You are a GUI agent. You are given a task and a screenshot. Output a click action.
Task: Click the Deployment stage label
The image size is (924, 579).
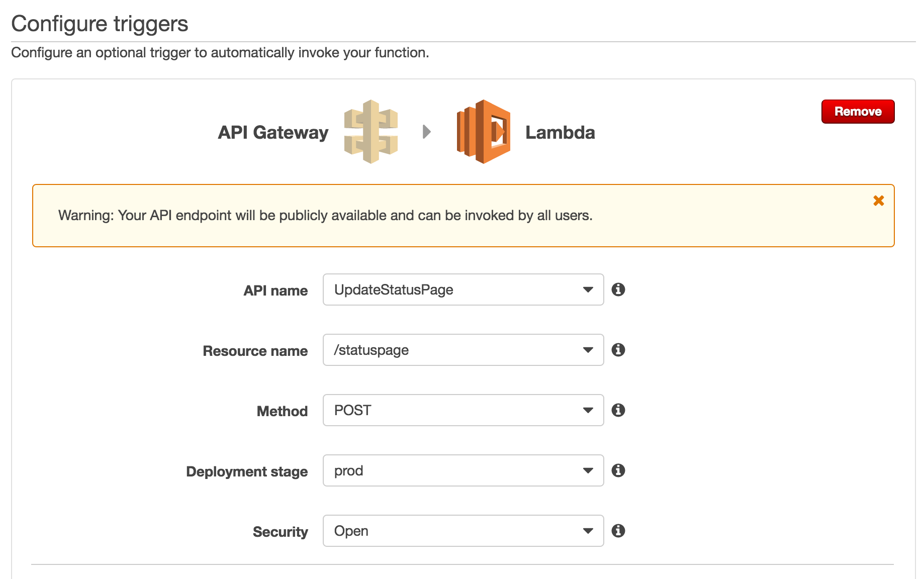pyautogui.click(x=247, y=471)
